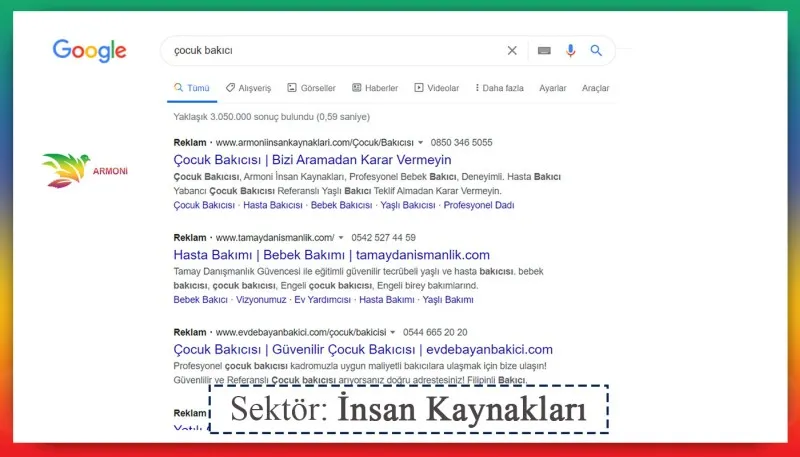Click the Vizyonumuz sitelink
The image size is (800, 457).
[x=261, y=300]
